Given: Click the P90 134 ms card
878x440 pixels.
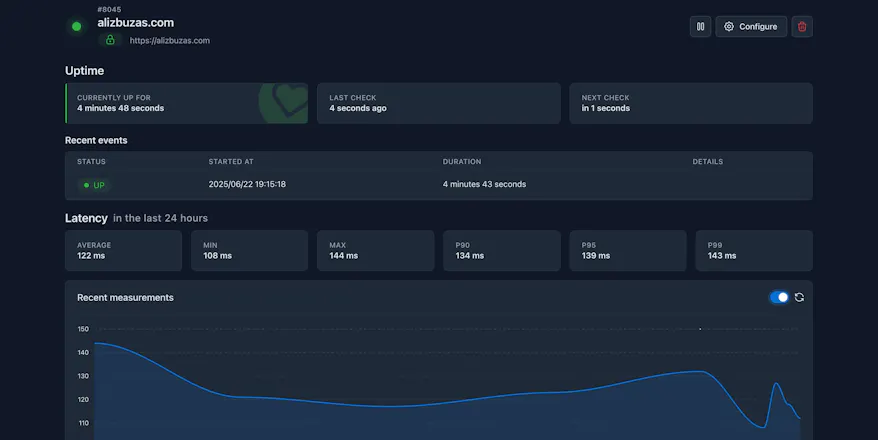Looking at the screenshot, I should [x=502, y=251].
